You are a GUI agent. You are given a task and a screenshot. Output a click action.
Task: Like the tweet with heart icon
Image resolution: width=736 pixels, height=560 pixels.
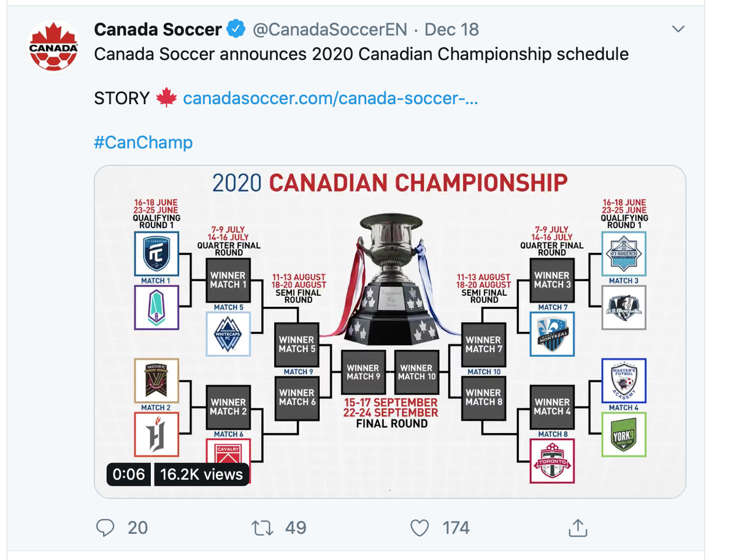420,527
